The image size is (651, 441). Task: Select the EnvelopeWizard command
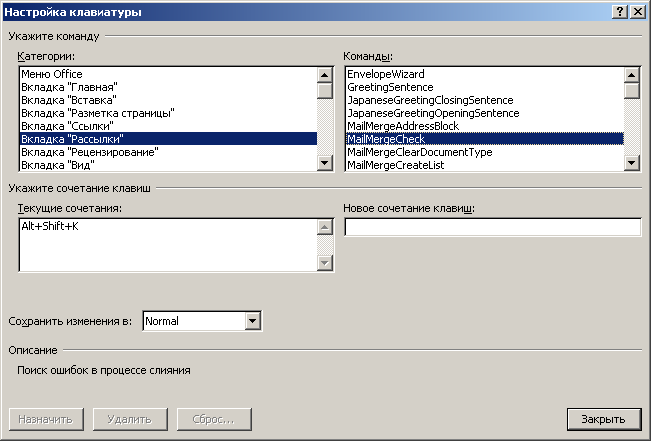coord(386,74)
